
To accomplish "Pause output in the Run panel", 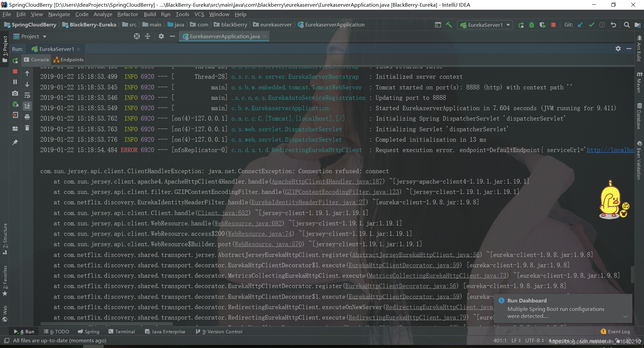I will coord(15,82).
